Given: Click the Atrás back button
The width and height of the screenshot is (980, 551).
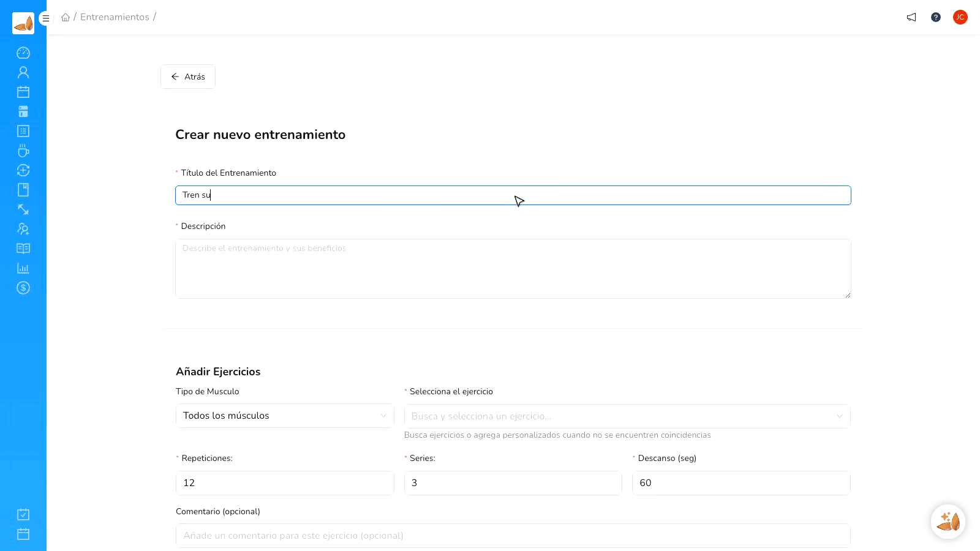Looking at the screenshot, I should [188, 77].
